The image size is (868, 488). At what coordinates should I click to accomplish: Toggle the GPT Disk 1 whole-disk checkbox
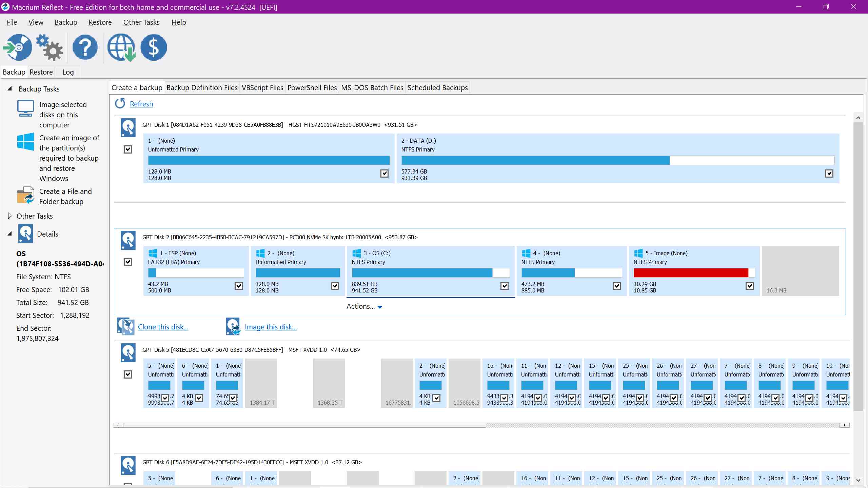128,149
